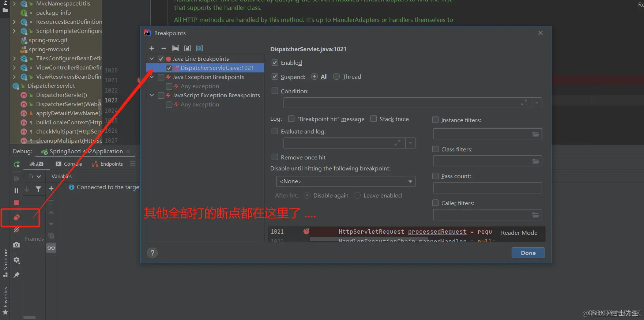Enable Pass count checkbox

[436, 176]
